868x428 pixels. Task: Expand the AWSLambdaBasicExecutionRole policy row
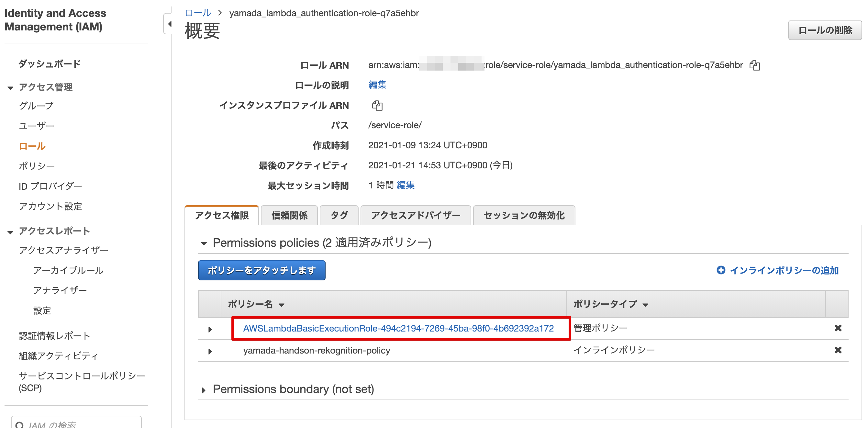tap(210, 329)
